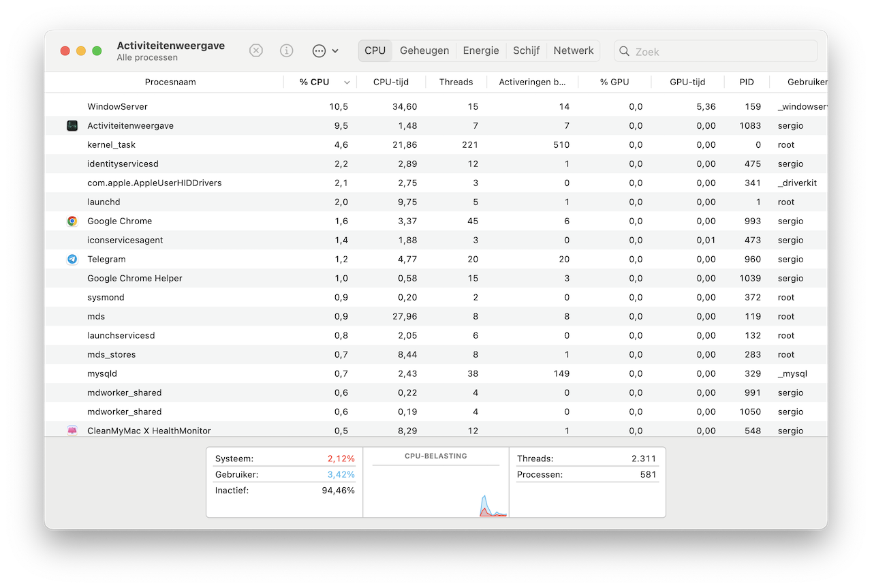The image size is (872, 588).
Task: Select the launchd process row
Action: pos(436,202)
